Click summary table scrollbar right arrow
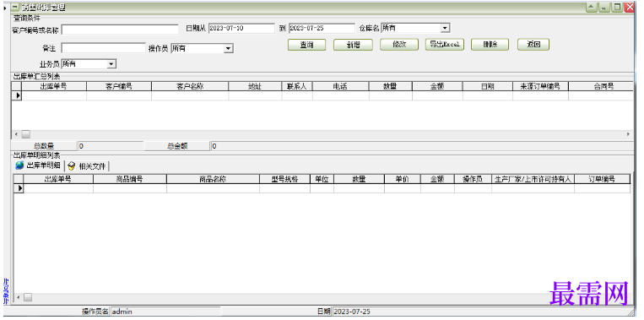 pos(629,134)
